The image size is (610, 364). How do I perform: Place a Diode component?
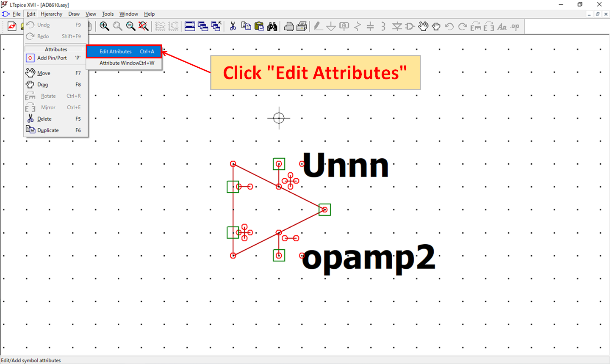pos(396,26)
